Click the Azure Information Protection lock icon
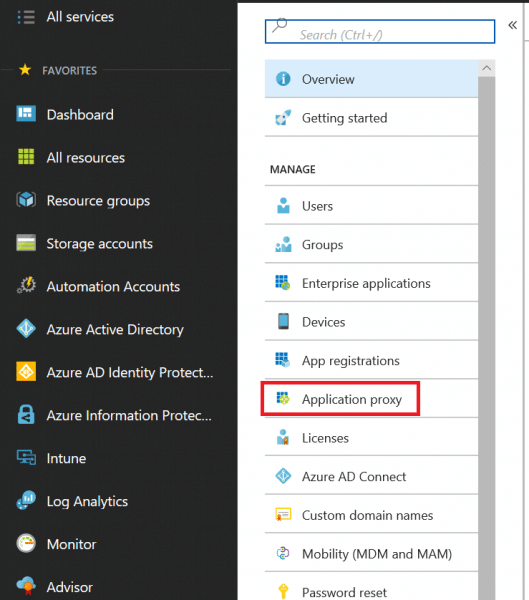 [26, 414]
